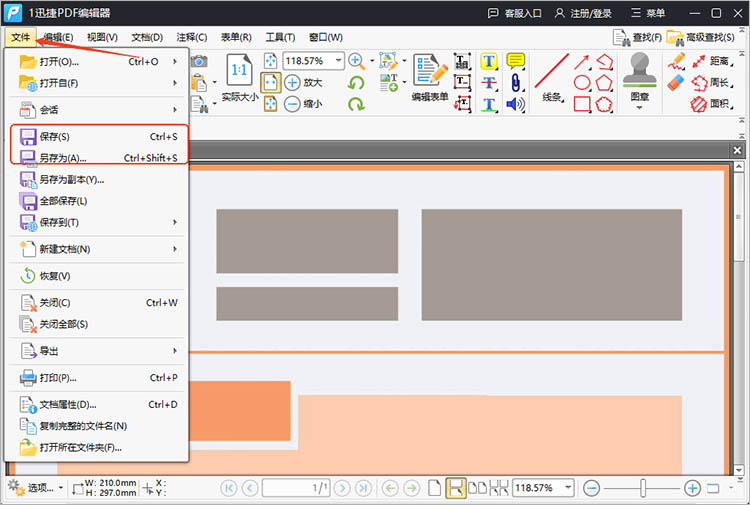
Task: Click the Zoom Out 缩小 button
Action: tap(303, 104)
